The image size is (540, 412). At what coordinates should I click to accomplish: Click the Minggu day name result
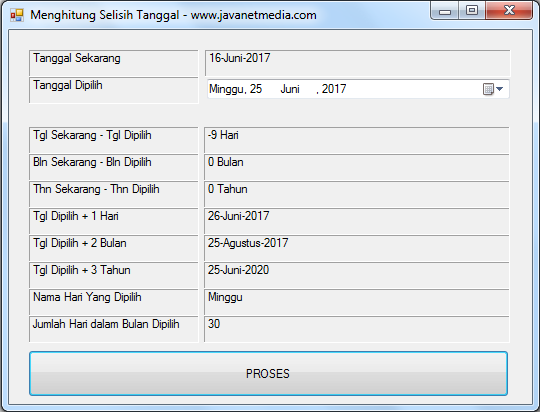click(357, 302)
